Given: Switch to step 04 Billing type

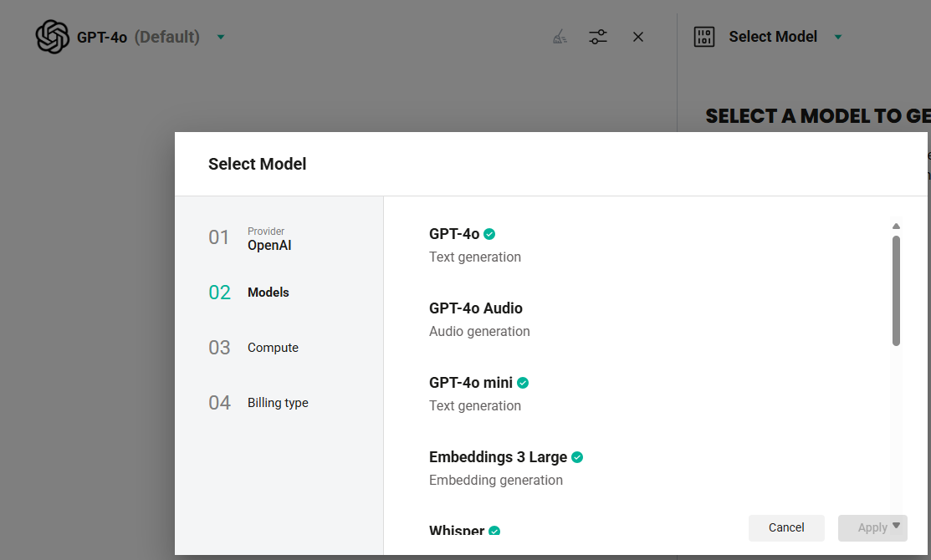Looking at the screenshot, I should pos(258,403).
